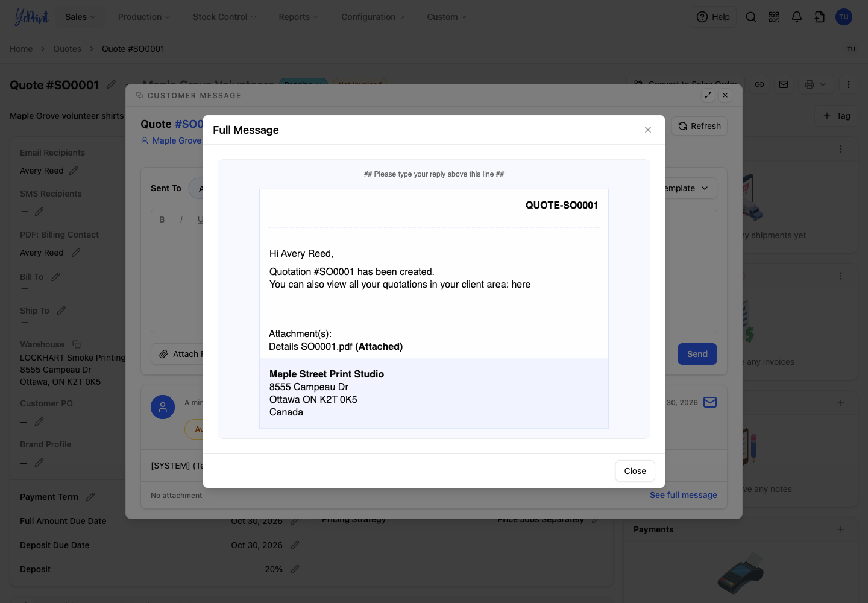The image size is (868, 603).
Task: Open the quote's three-dot more options menu
Action: (x=849, y=84)
